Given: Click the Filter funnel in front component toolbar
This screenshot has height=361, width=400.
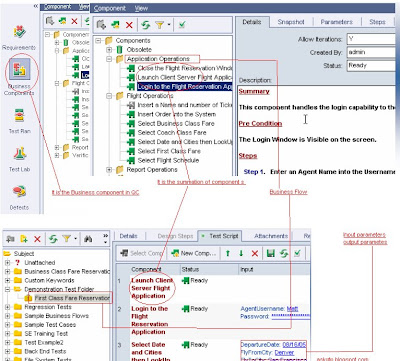Looking at the screenshot, I should (x=160, y=25).
